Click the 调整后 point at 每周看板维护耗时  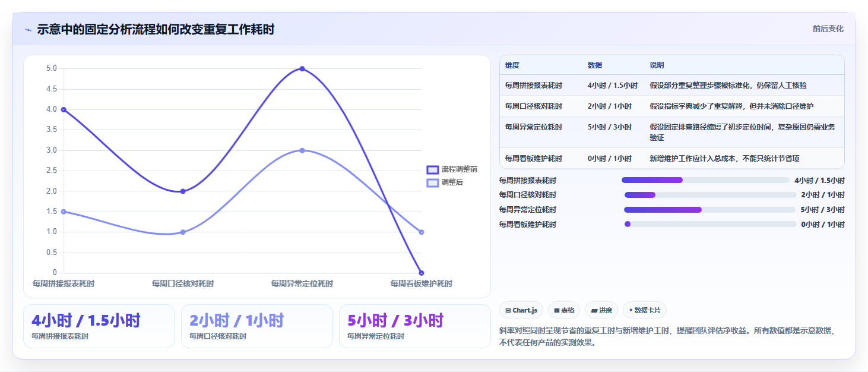tap(422, 232)
